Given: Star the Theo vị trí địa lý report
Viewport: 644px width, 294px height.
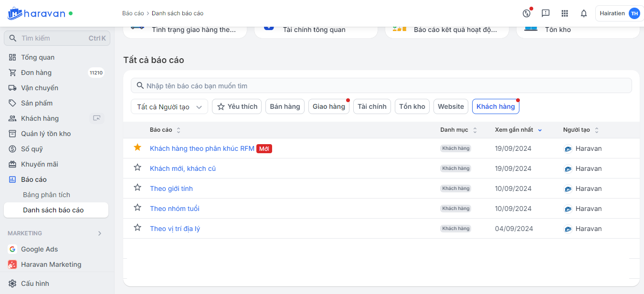Looking at the screenshot, I should (x=137, y=228).
